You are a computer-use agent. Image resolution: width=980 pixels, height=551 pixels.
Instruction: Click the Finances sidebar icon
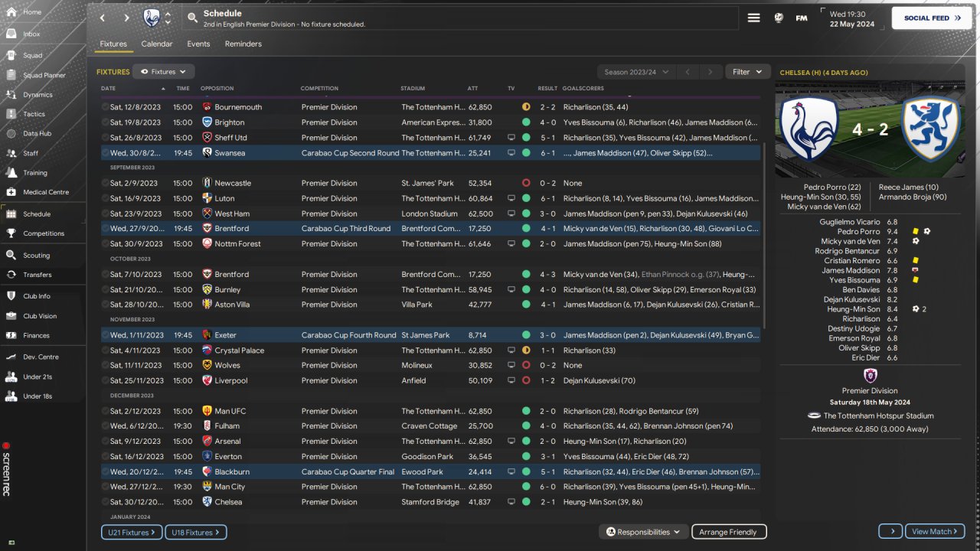pos(11,335)
